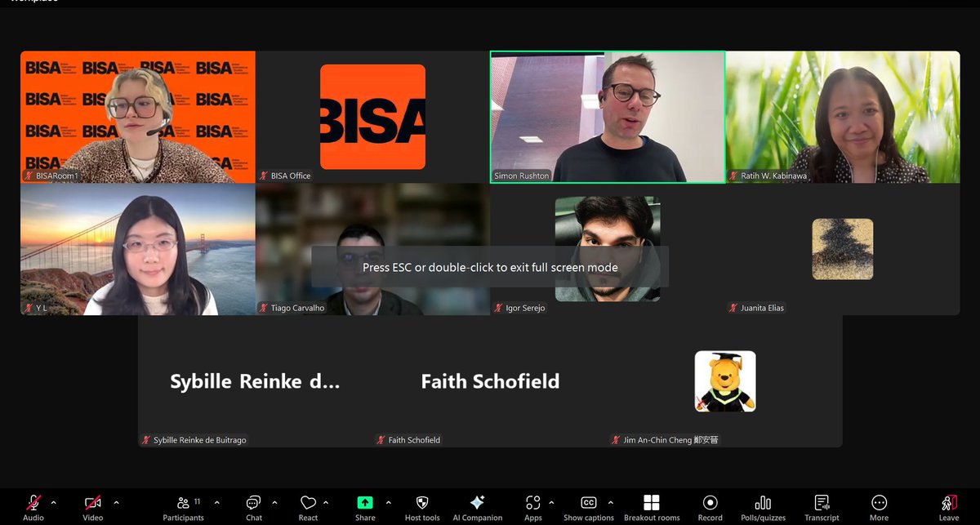The image size is (980, 525).
Task: Select Y L's video tile
Action: [138, 249]
